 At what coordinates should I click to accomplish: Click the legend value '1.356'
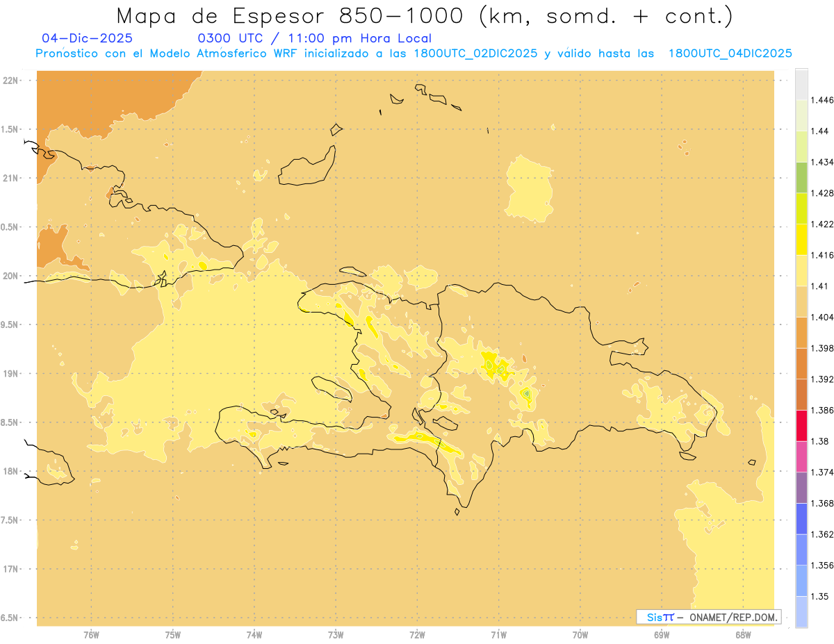click(821, 565)
